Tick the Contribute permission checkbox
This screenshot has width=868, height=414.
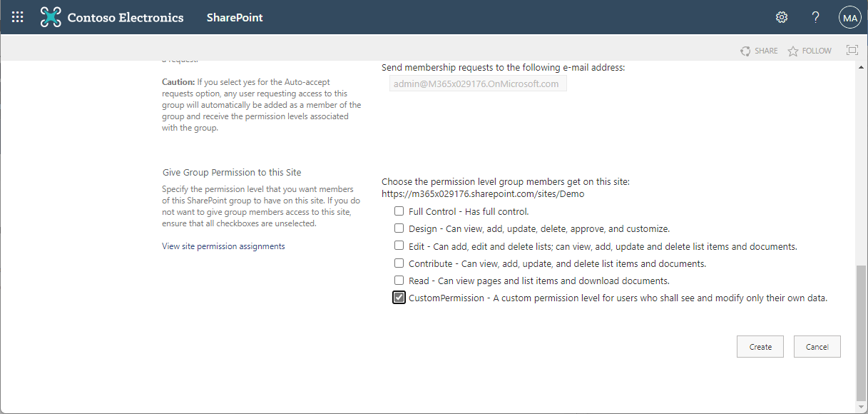coord(399,263)
